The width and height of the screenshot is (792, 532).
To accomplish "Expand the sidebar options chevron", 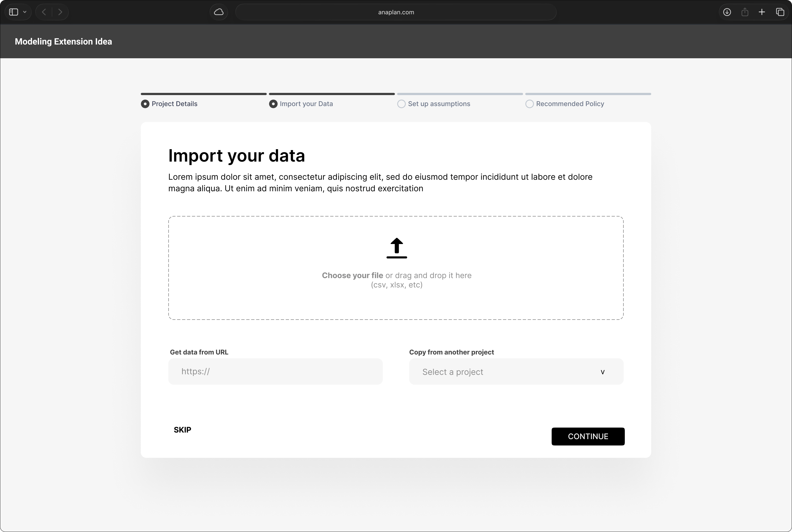I will coord(25,12).
